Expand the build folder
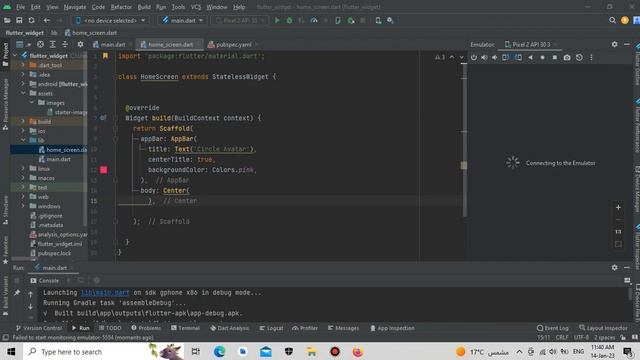 pyautogui.click(x=23, y=121)
